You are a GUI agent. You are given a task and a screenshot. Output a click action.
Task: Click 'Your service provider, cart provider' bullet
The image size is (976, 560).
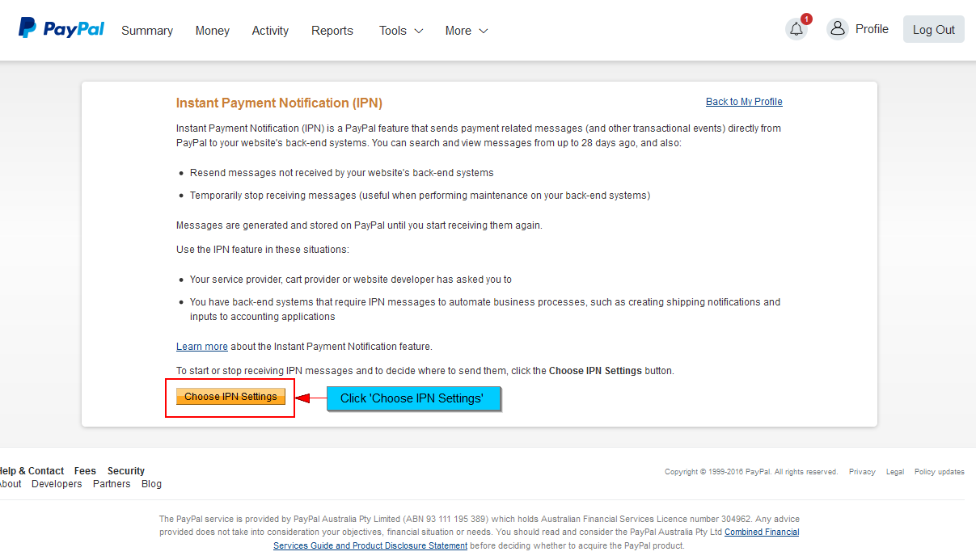point(351,280)
